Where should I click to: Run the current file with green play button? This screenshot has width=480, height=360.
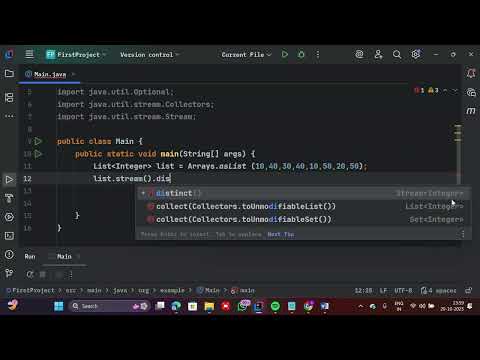tap(284, 54)
